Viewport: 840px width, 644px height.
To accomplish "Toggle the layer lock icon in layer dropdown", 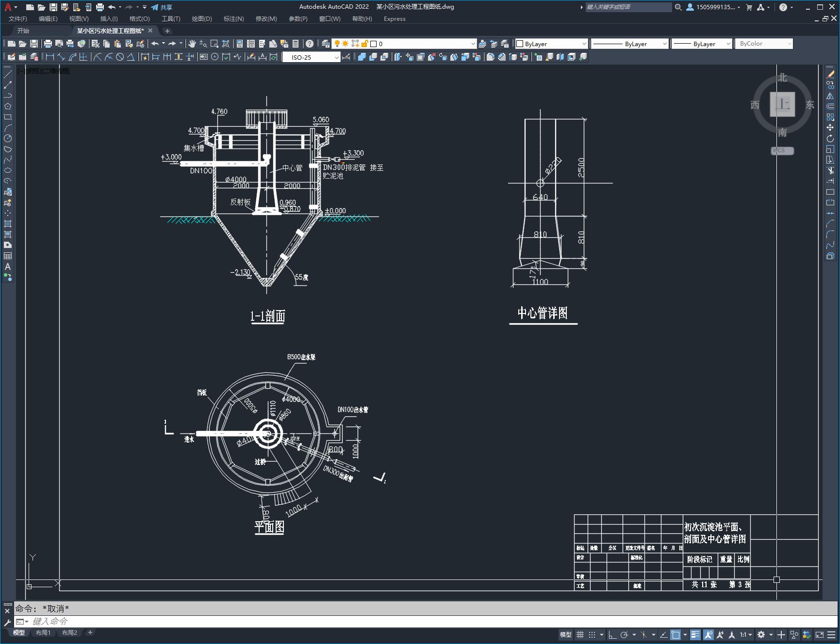I will coord(364,44).
